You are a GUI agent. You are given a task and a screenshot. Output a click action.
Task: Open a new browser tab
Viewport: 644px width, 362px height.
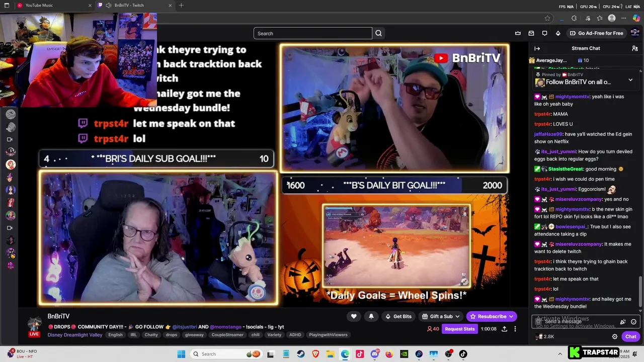coord(181,6)
